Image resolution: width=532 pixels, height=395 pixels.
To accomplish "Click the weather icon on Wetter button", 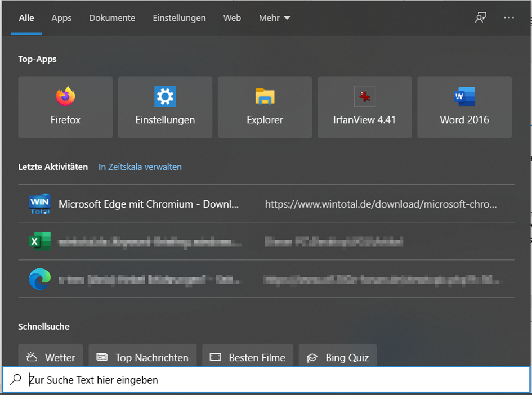I will 32,357.
